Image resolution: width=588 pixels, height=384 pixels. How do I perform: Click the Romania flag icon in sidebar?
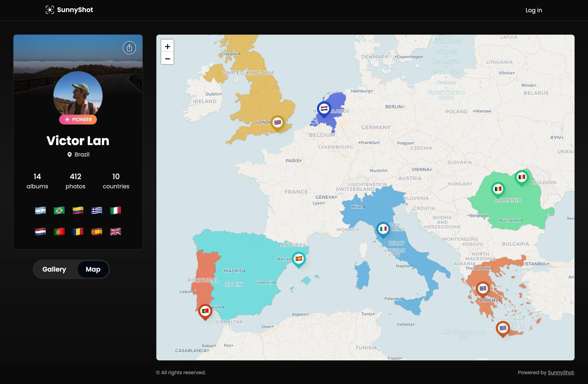click(x=78, y=231)
